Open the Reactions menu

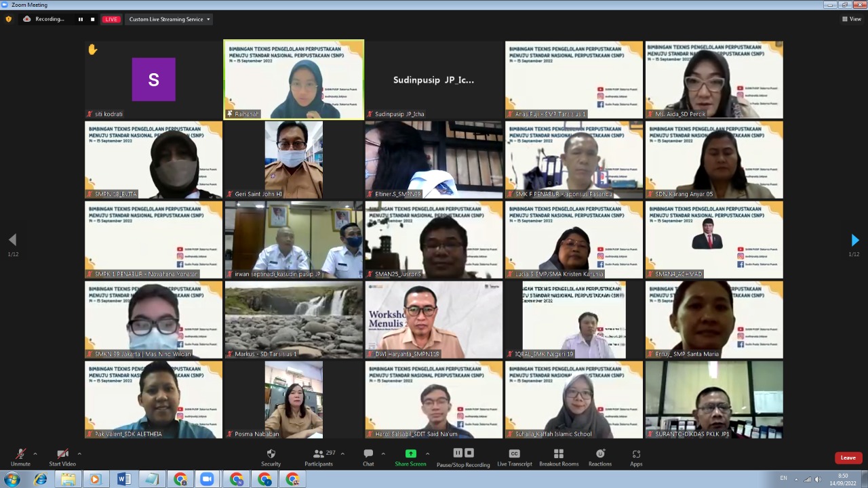click(599, 457)
